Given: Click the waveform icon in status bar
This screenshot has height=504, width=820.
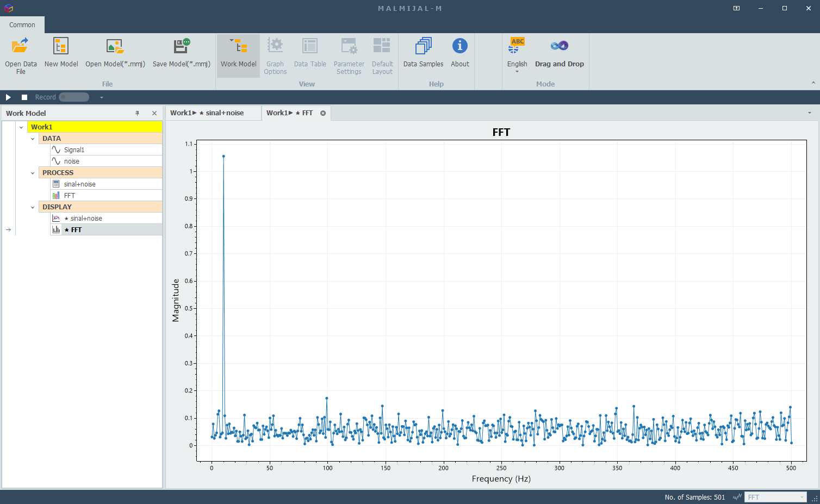Looking at the screenshot, I should [x=737, y=497].
